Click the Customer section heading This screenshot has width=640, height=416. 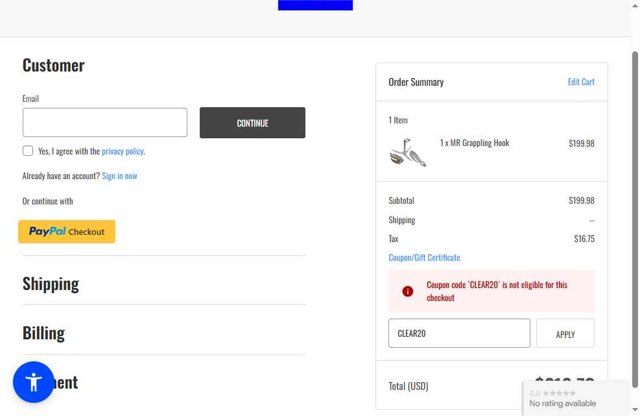click(x=53, y=65)
